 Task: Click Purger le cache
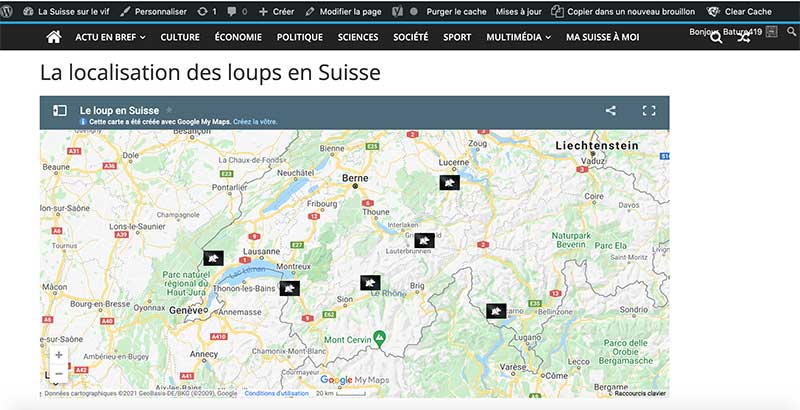coord(456,11)
